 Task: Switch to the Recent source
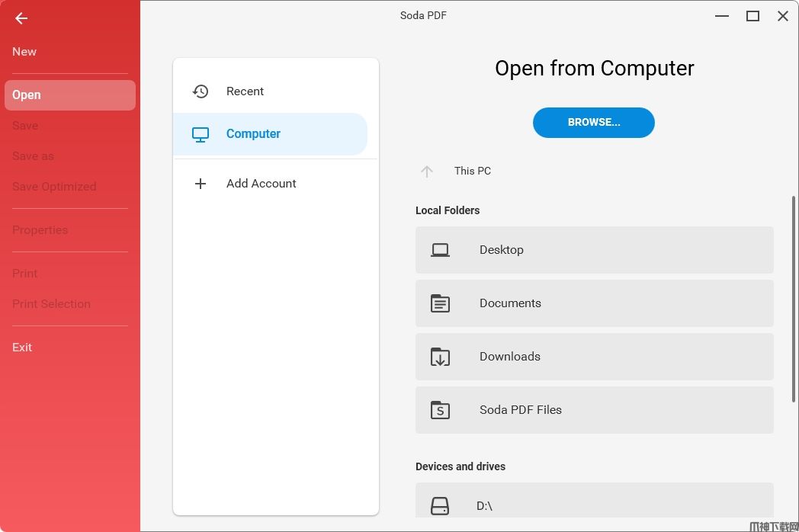270,91
